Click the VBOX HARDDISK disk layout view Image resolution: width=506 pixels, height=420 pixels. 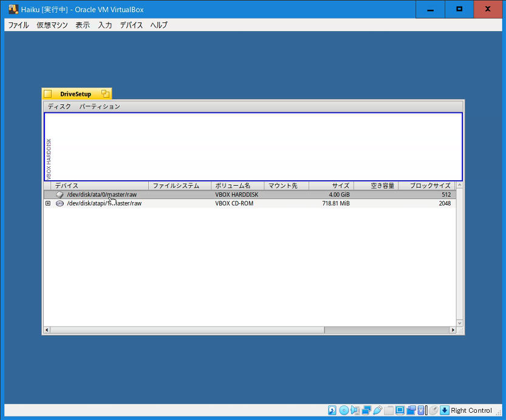(x=253, y=147)
